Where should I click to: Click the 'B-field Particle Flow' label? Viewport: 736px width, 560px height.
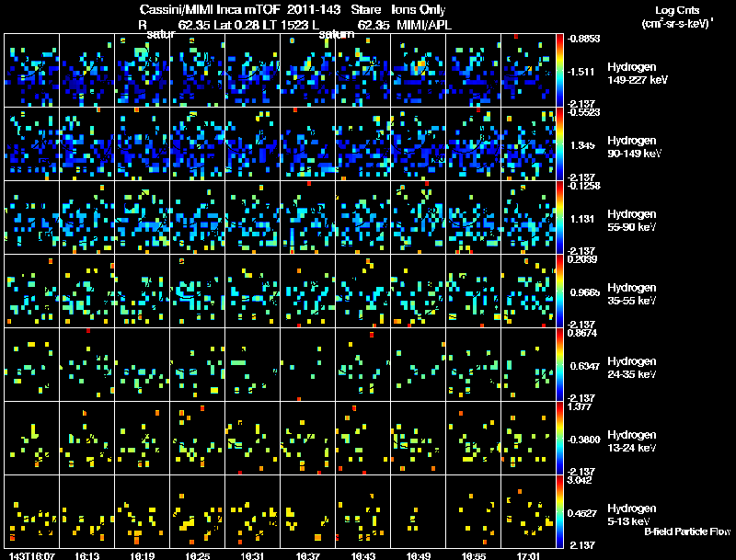tap(687, 531)
